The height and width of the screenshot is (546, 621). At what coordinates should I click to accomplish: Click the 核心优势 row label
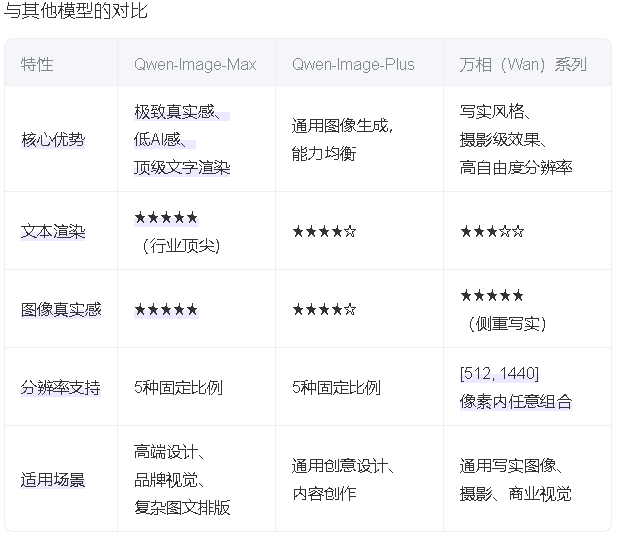(x=53, y=139)
